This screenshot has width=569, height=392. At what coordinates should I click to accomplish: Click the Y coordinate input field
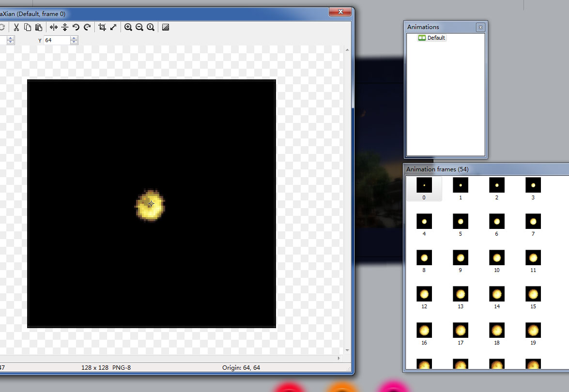point(57,41)
